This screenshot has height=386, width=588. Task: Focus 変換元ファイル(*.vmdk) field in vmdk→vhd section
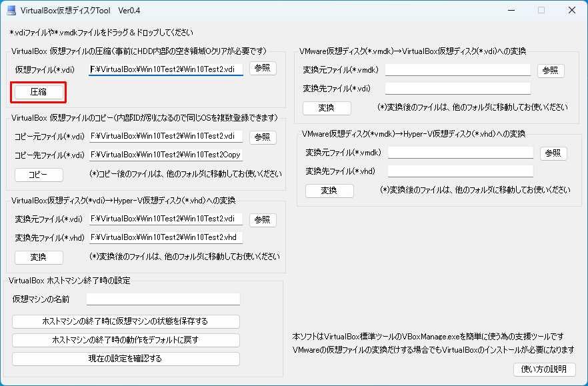[461, 152]
